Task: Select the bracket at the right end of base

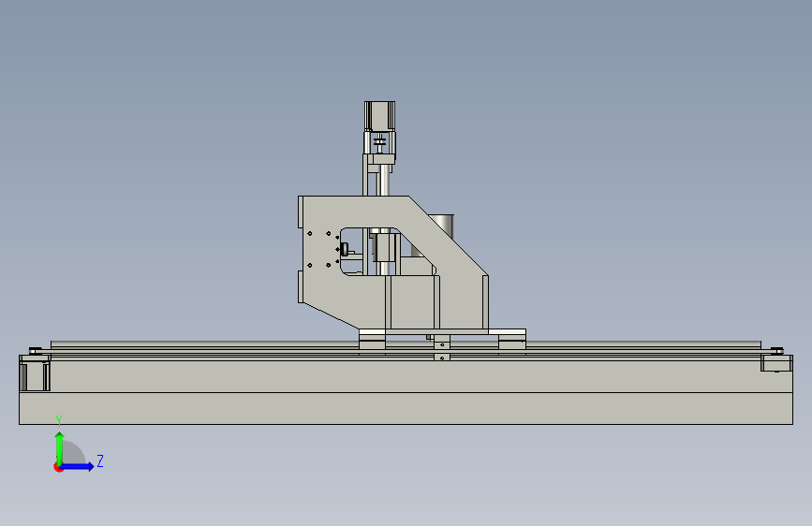Action: (x=775, y=363)
